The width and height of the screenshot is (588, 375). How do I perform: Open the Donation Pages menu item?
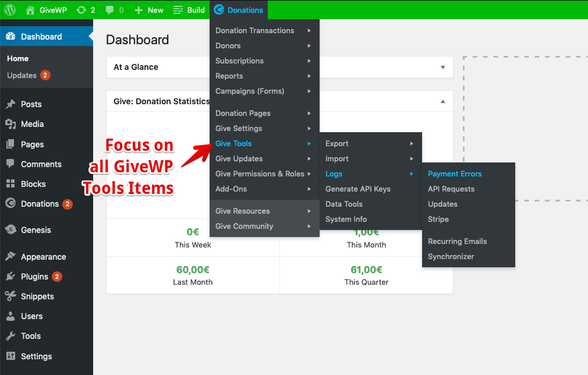(264, 113)
